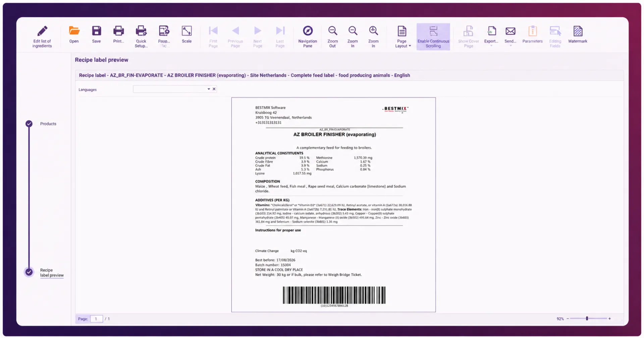Click the AZ BROILER FINISHER (evaporating) title
Screen dimensions: 644x338
[x=335, y=134]
